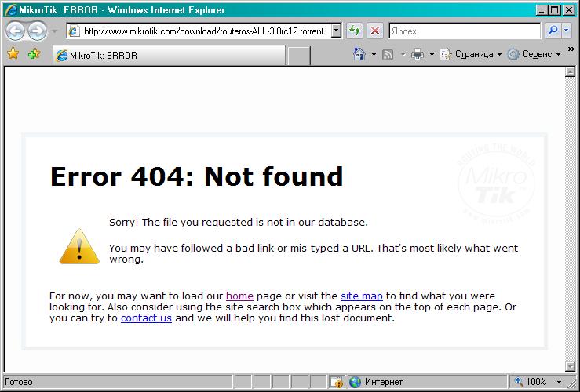The height and width of the screenshot is (392, 580).
Task: Close the Internet Explorer window
Action: (569, 10)
